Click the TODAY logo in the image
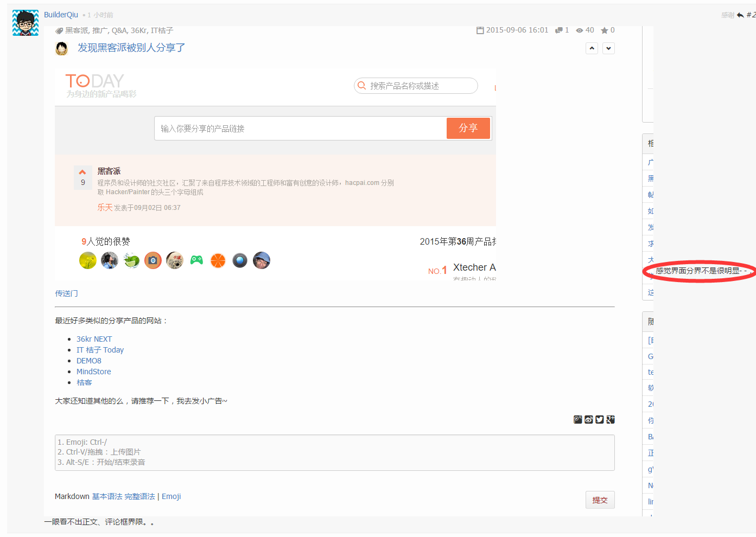 95,81
